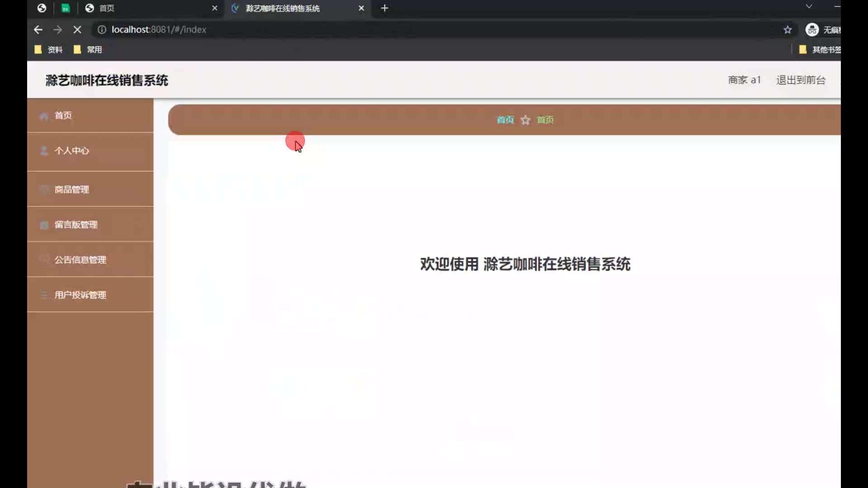This screenshot has height=488, width=868.
Task: Click the star icon in the breadcrumb bar
Action: 525,120
